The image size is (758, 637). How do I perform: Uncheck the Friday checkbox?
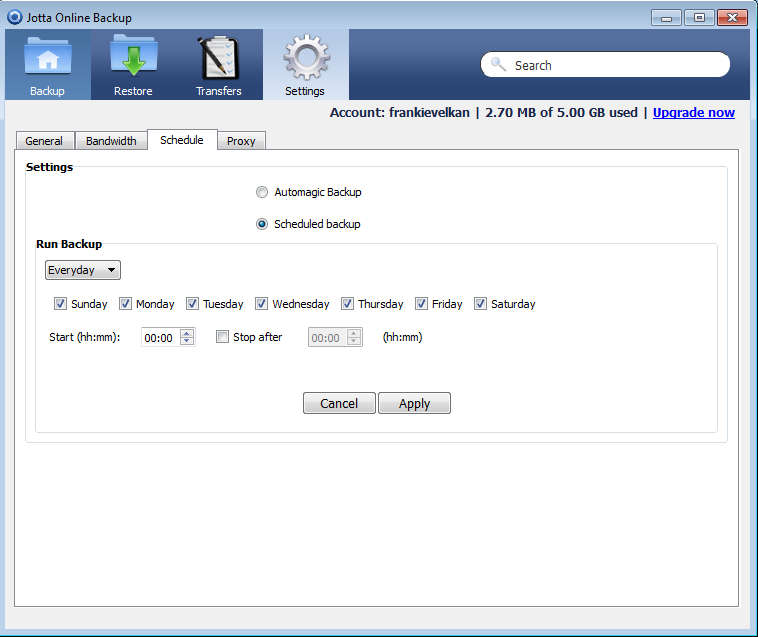421,304
